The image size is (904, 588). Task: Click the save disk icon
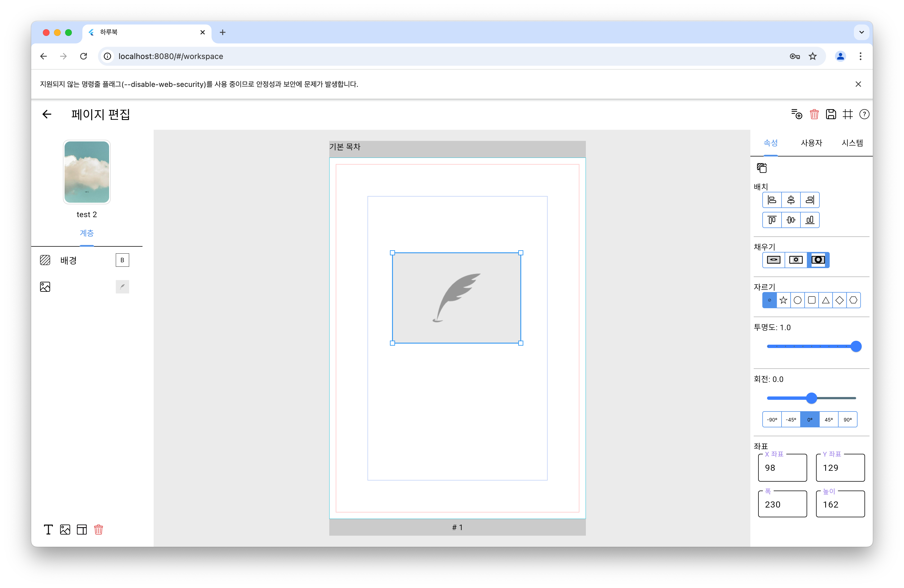point(831,114)
